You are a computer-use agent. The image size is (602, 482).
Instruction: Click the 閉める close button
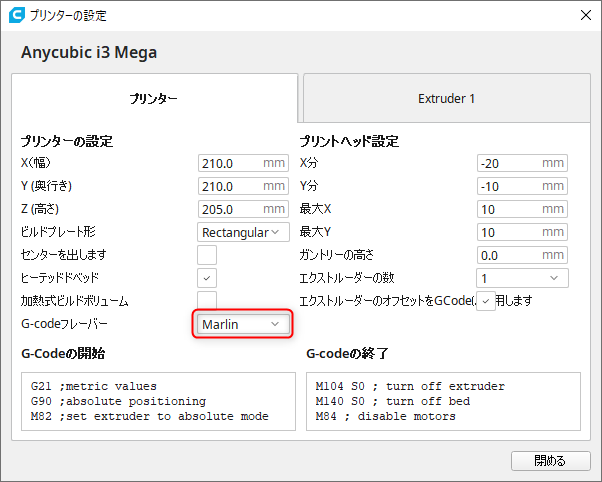551,460
